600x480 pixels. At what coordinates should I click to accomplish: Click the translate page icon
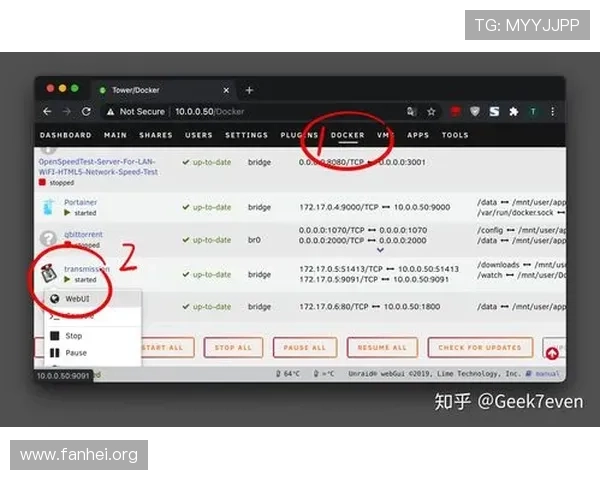pyautogui.click(x=411, y=112)
